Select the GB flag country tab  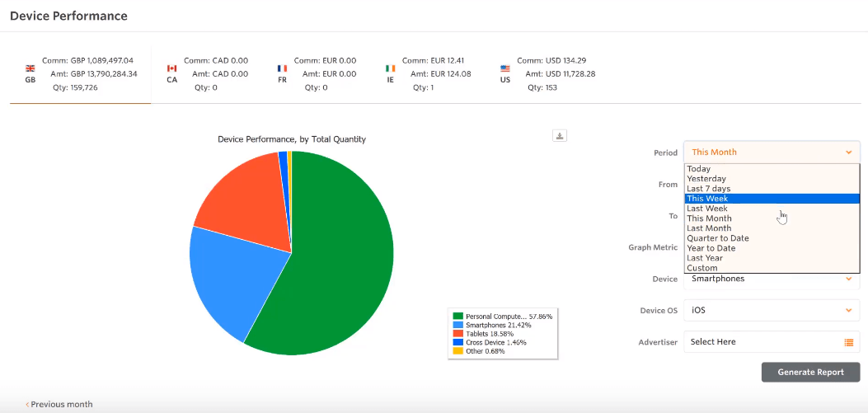point(79,74)
